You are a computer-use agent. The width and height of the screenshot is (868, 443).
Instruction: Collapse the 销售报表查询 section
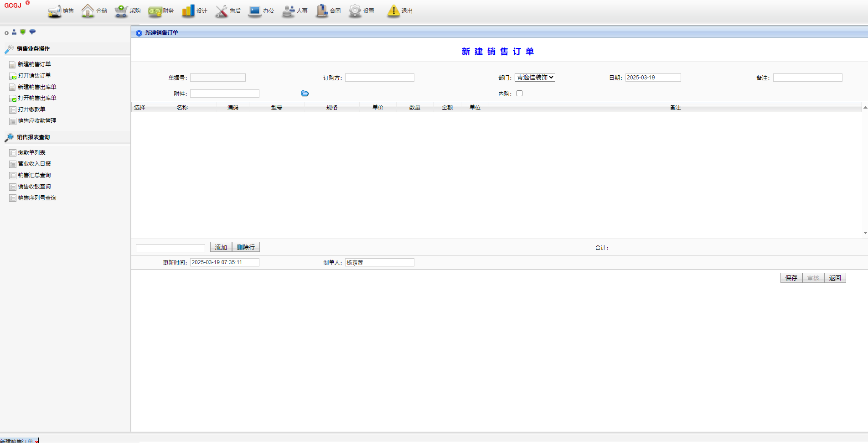click(33, 137)
